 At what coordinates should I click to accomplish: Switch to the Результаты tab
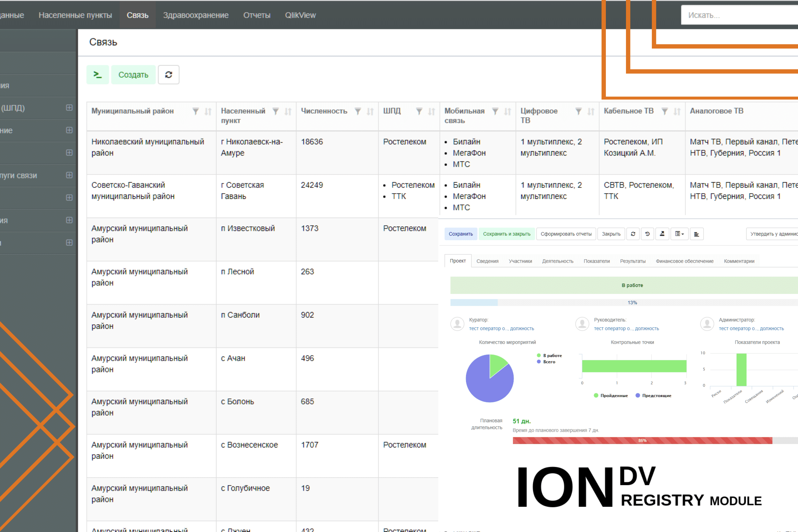(x=633, y=261)
